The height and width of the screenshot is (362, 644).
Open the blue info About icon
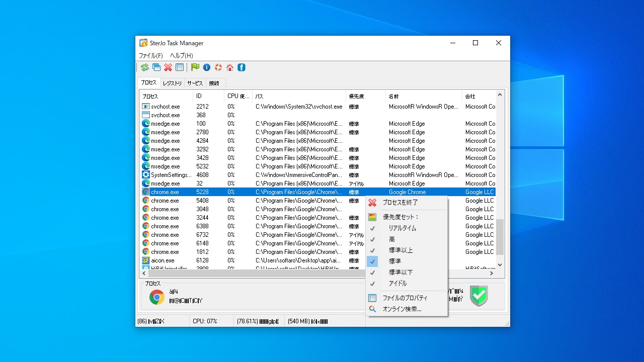[207, 67]
